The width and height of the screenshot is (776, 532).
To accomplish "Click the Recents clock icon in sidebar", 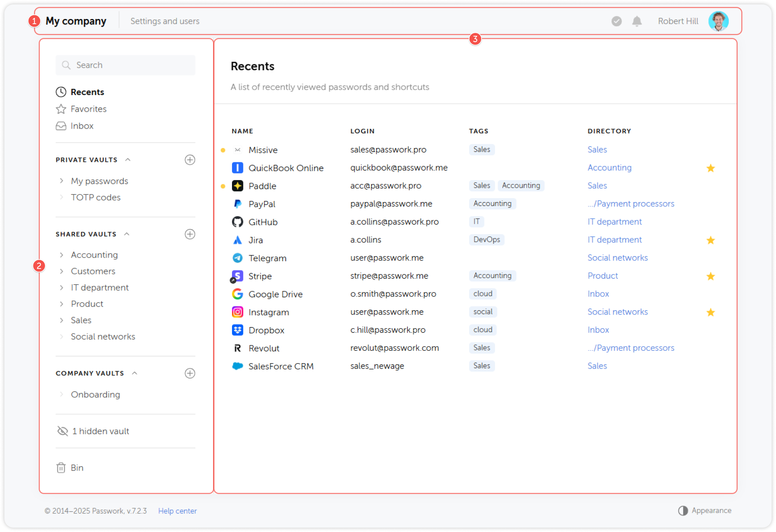I will click(x=61, y=92).
